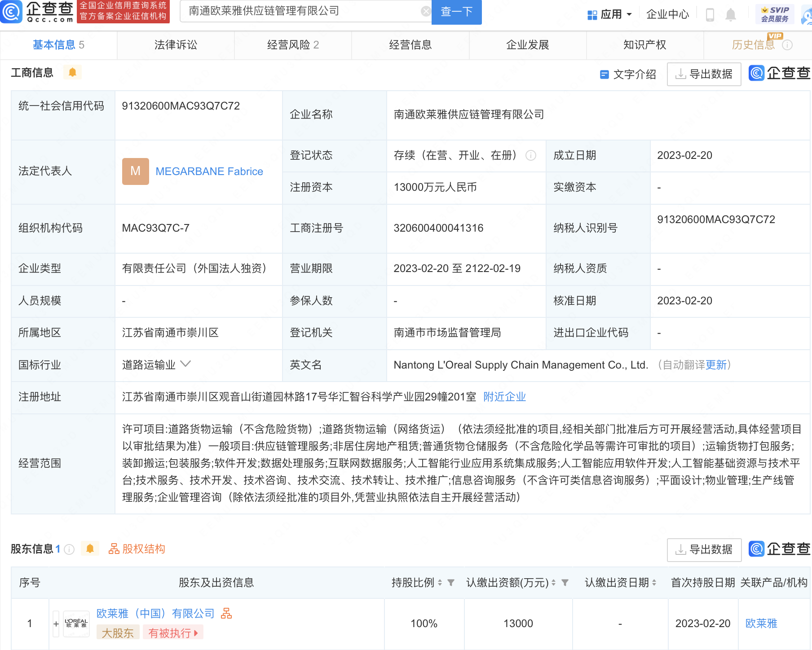Open 欧莱雅（中国）有限公司 shareholder link
The image size is (812, 650).
[155, 613]
